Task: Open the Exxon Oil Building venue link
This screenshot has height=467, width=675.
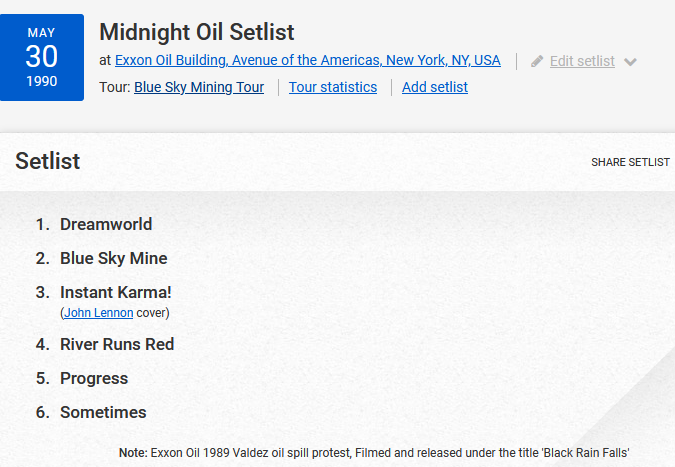Action: [x=308, y=60]
